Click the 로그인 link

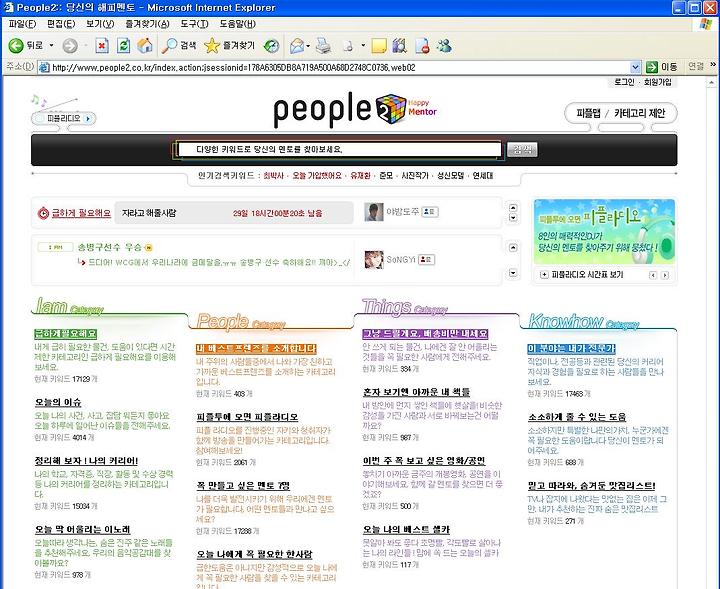[624, 82]
